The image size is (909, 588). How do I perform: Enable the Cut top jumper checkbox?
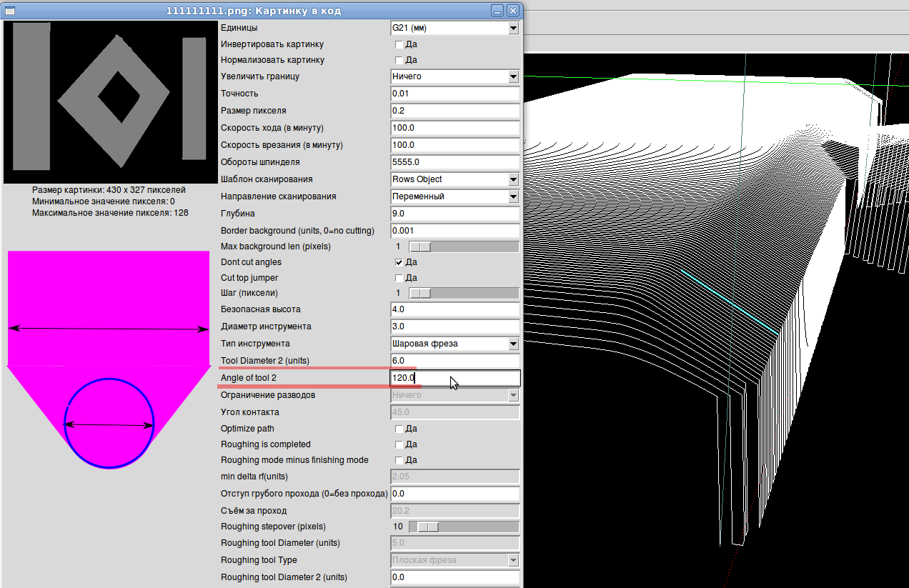pos(399,278)
